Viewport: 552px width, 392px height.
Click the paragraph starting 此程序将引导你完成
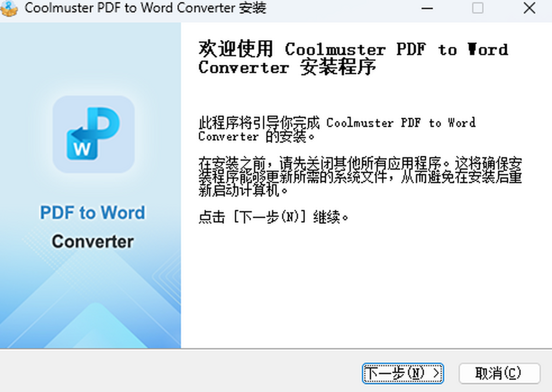point(337,130)
